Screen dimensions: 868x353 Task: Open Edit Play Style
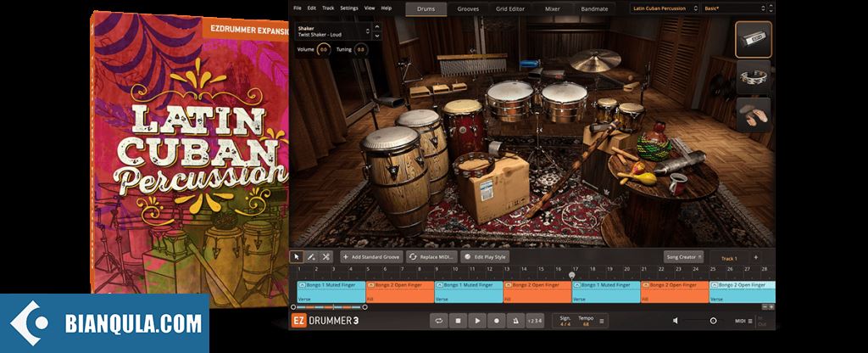[x=484, y=257]
